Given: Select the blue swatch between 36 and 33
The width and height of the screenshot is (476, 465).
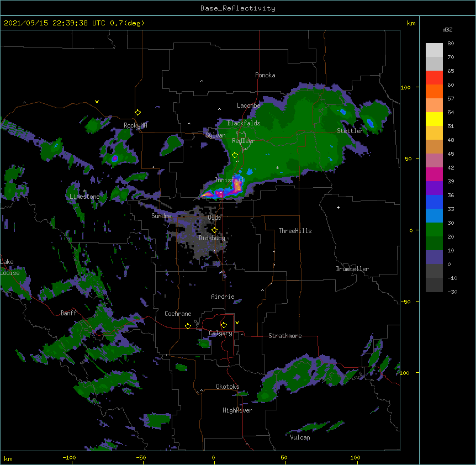Looking at the screenshot, I should coord(434,202).
